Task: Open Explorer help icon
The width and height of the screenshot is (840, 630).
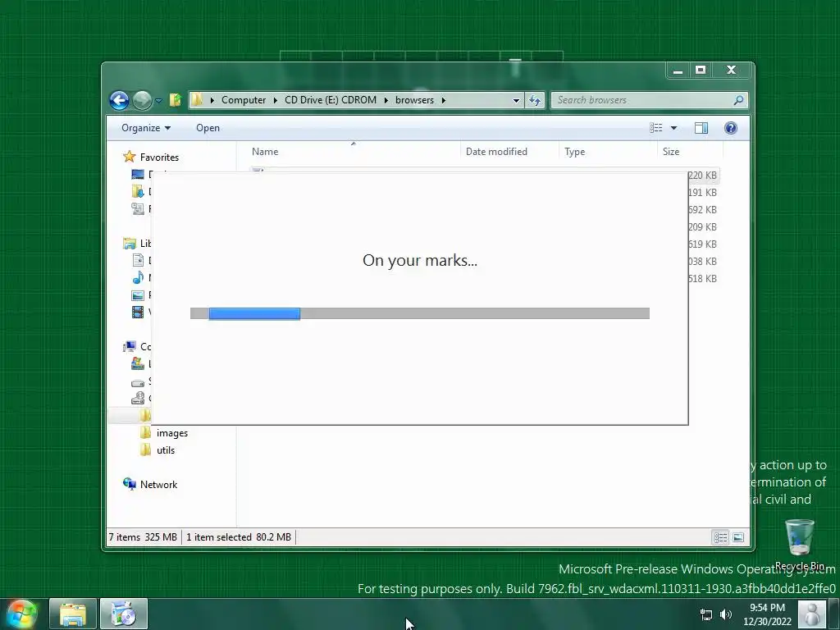Action: click(731, 128)
